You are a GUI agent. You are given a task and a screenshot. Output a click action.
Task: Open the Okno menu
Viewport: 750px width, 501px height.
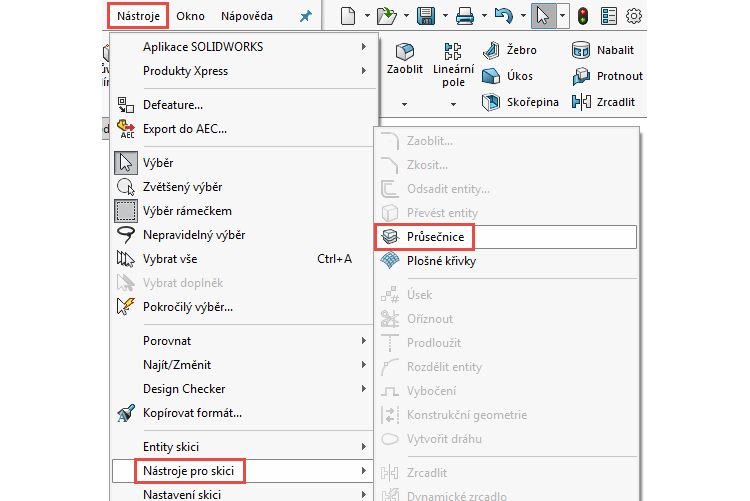190,16
